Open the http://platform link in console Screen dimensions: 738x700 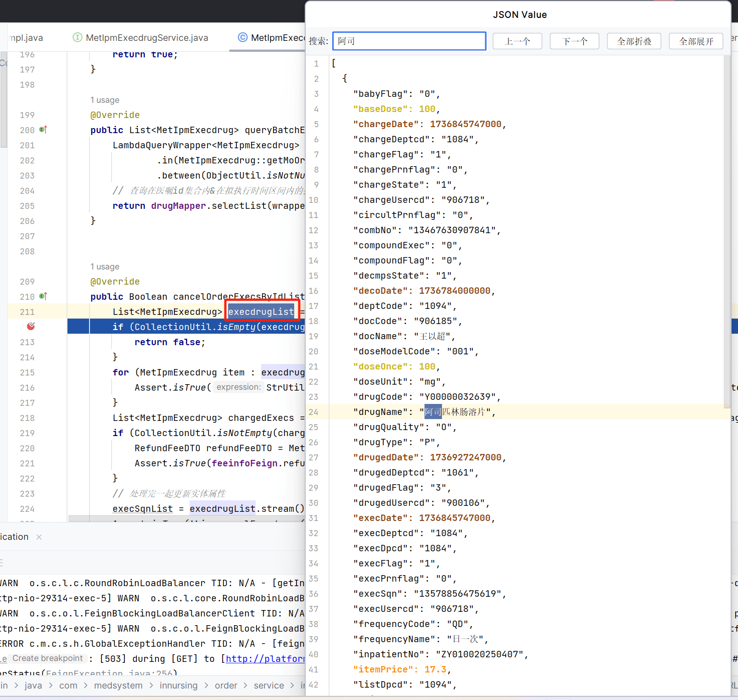coord(265,659)
